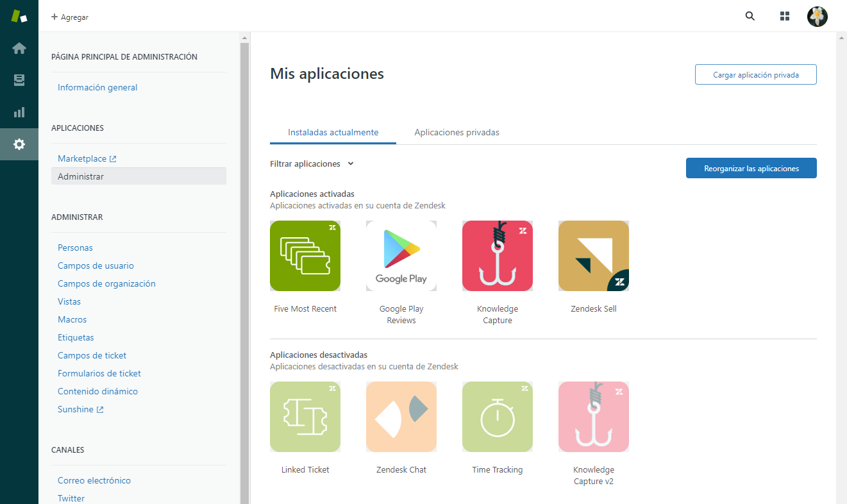
Task: Open the Formularios de ticket link
Action: 99,374
